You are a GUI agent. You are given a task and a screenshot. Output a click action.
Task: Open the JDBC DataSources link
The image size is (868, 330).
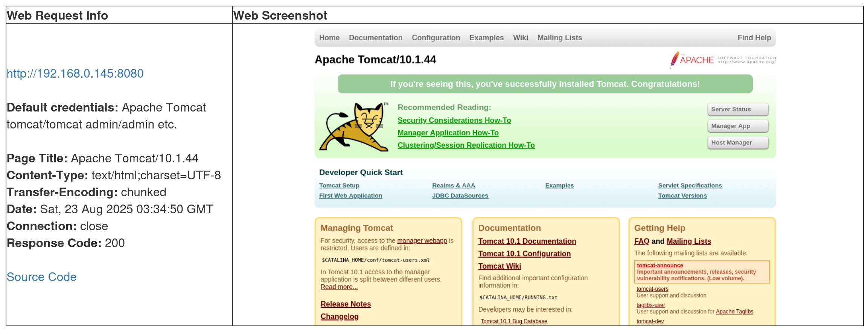(460, 196)
